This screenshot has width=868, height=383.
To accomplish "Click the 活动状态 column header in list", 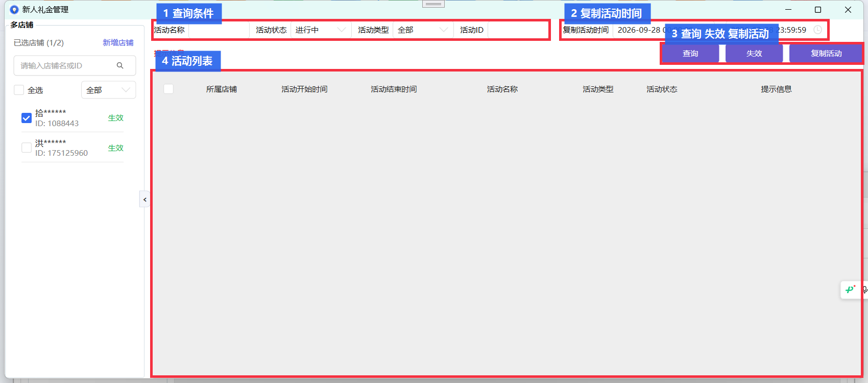I will [x=662, y=89].
